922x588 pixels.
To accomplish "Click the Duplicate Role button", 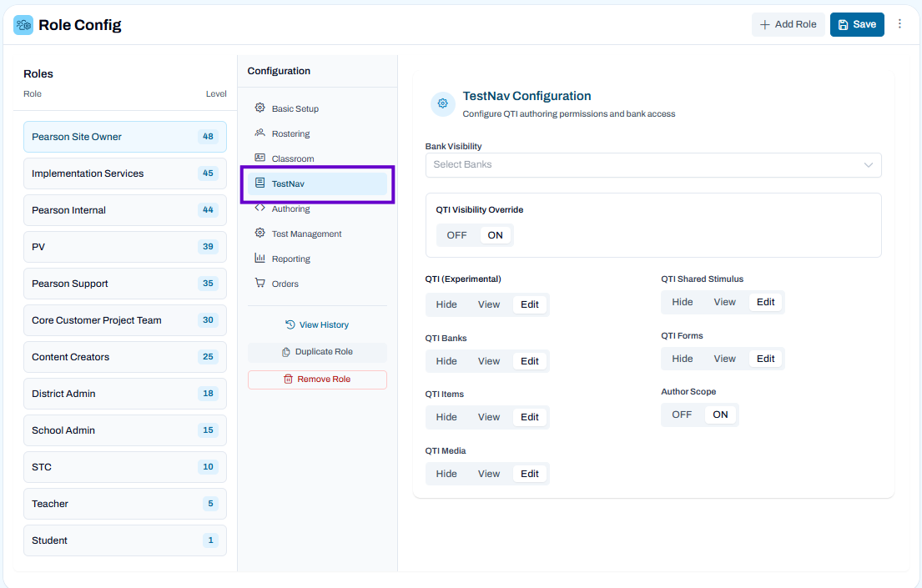I will point(318,352).
